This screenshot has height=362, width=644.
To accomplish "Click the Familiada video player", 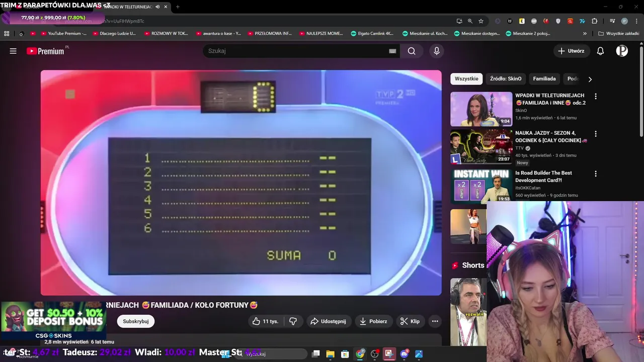I will coord(241,183).
